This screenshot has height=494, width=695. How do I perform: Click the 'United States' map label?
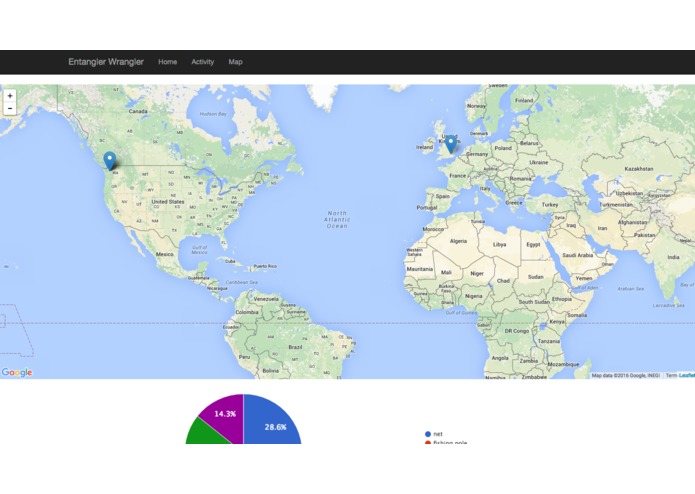tap(168, 202)
